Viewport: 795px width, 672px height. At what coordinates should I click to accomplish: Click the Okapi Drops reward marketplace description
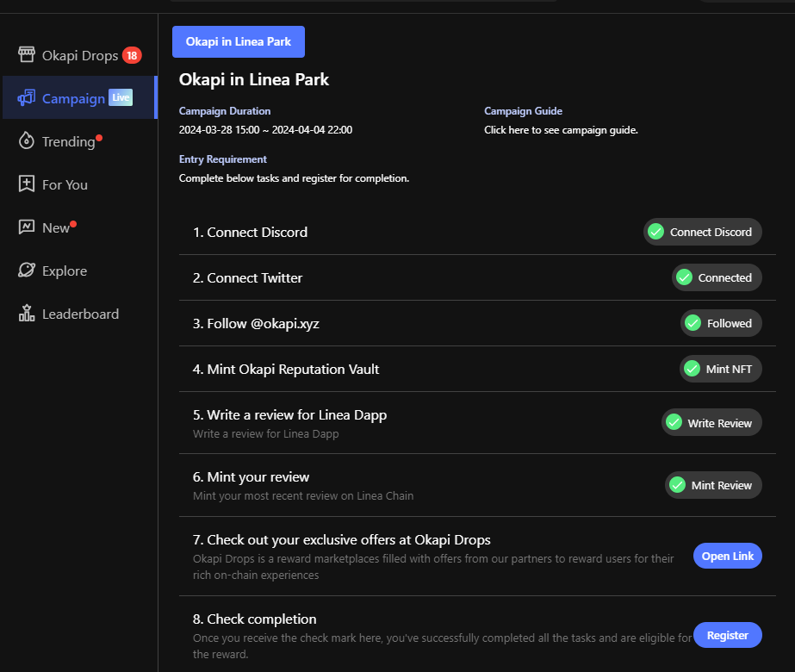433,567
